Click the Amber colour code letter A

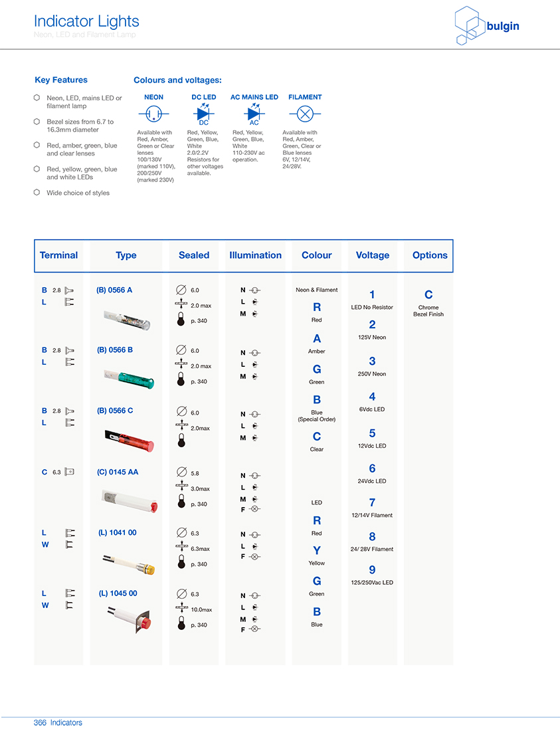tap(317, 339)
